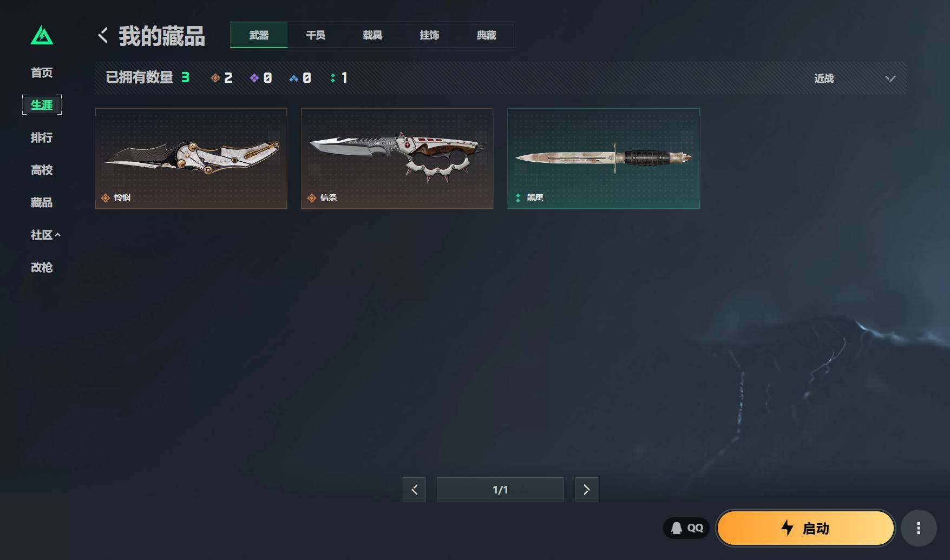Open 排行 in the sidebar
This screenshot has width=950, height=560.
click(42, 137)
